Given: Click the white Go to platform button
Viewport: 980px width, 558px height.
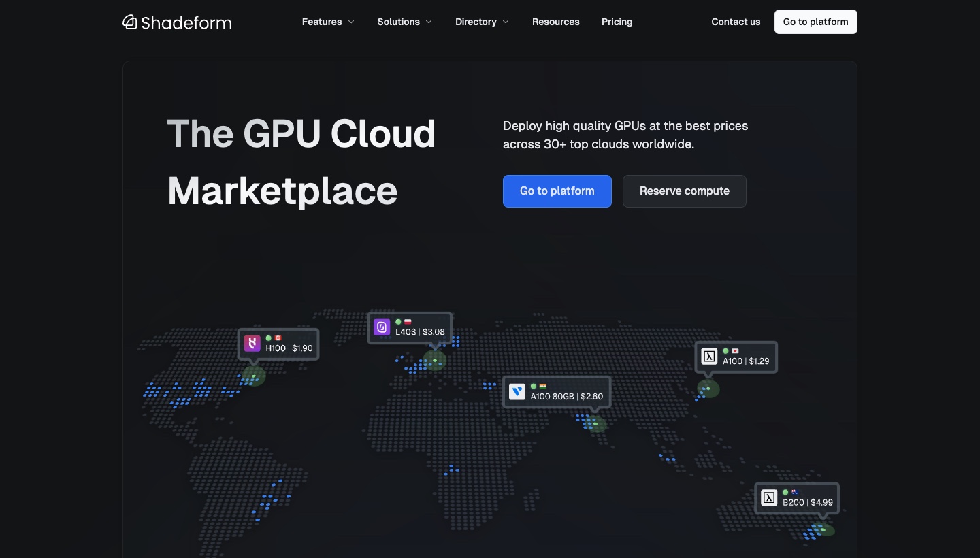Looking at the screenshot, I should pos(816,22).
